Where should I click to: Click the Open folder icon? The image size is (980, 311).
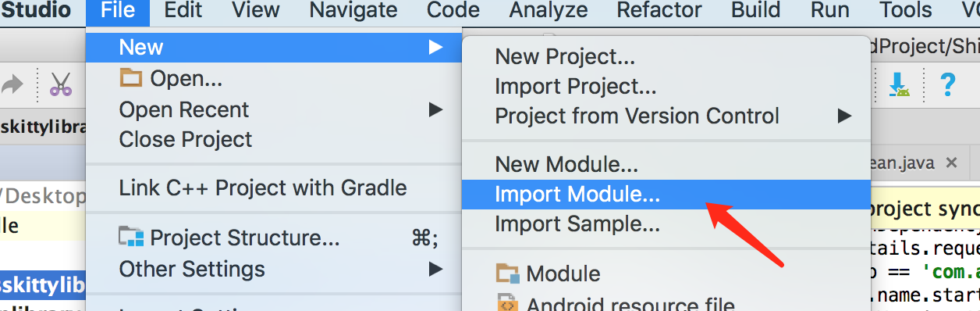(131, 78)
